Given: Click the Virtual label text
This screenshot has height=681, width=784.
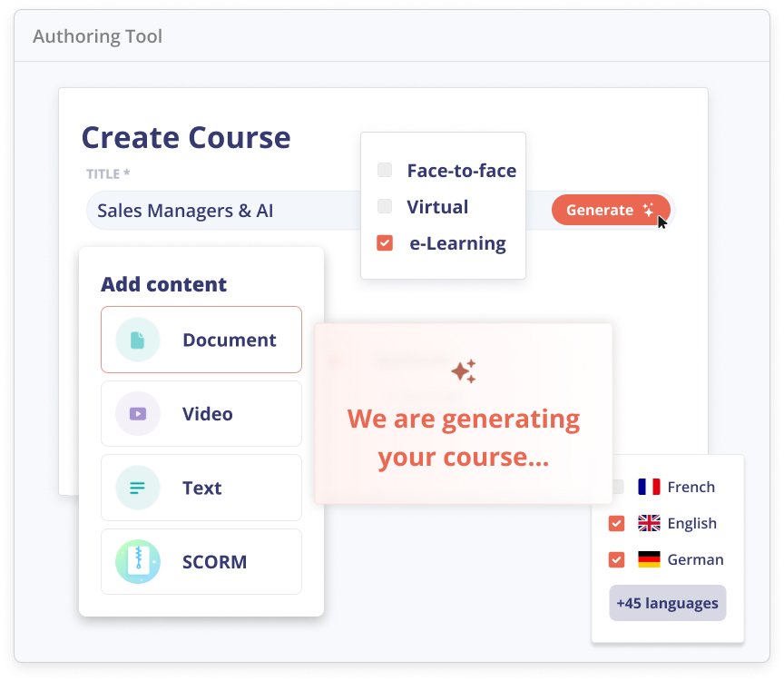Looking at the screenshot, I should pos(437,207).
